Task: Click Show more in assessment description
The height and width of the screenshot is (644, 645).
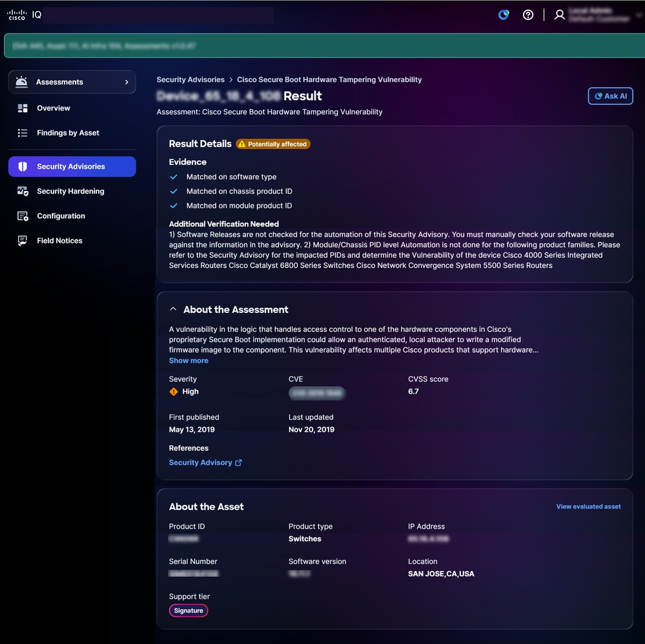Action: tap(189, 361)
